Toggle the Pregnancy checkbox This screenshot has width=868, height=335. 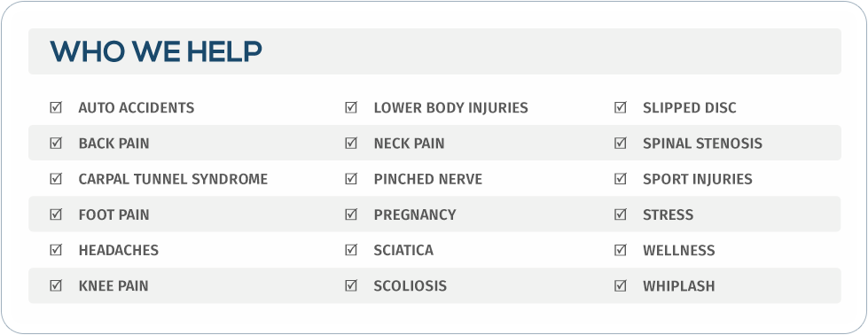pos(351,214)
